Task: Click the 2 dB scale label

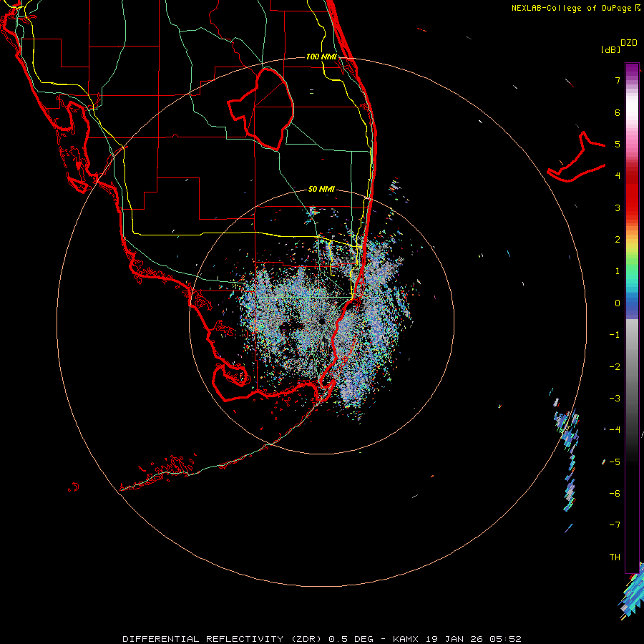Action: click(618, 240)
